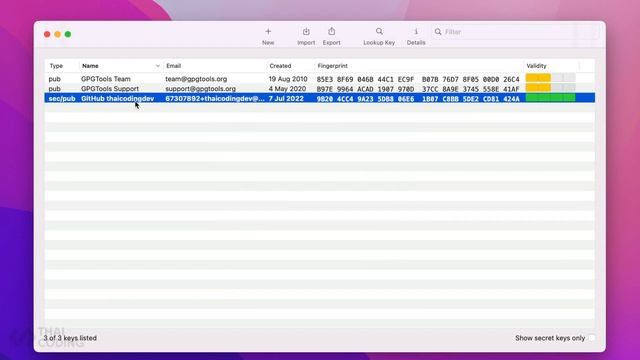
Task: Enable Show secret keys only checkbox
Action: coord(591,338)
